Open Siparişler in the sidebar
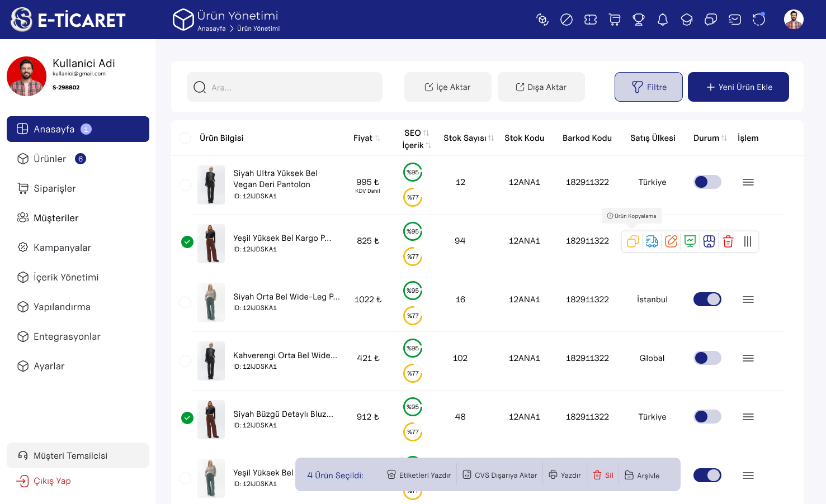This screenshot has height=504, width=826. (x=54, y=188)
